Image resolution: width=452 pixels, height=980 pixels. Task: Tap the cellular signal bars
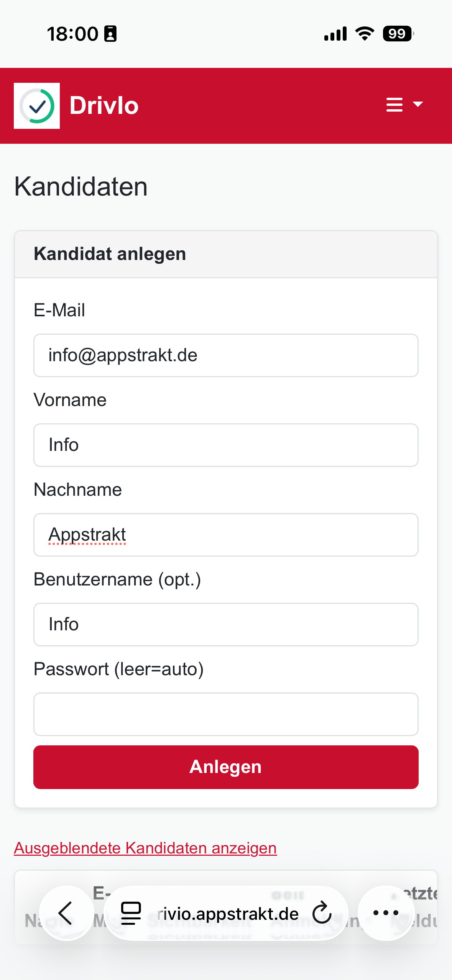[335, 34]
